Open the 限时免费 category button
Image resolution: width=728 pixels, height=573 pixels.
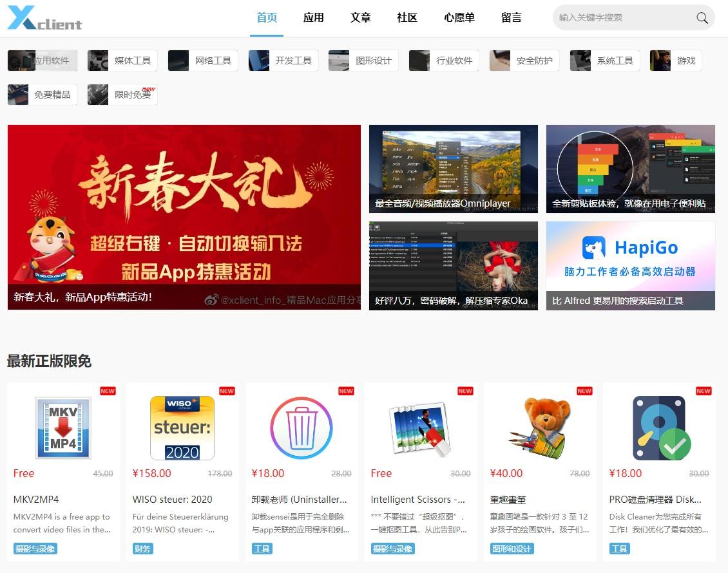122,95
